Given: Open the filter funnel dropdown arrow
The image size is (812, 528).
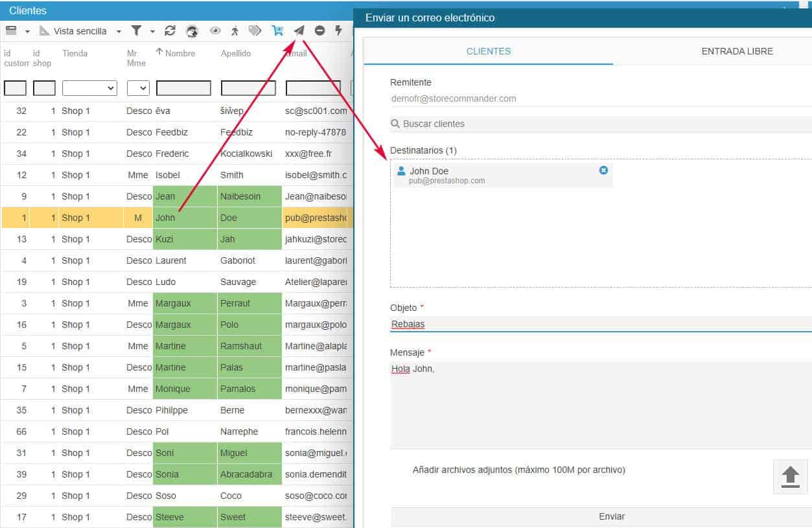Looking at the screenshot, I should [152, 31].
